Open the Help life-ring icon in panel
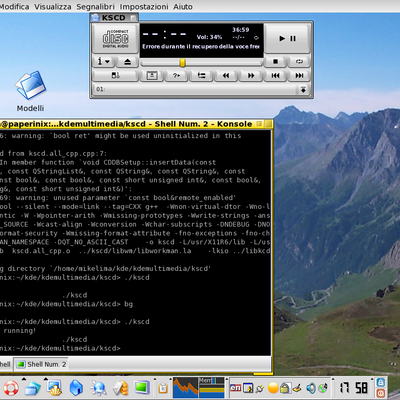Viewport: 400px width, 400px height. (11, 388)
